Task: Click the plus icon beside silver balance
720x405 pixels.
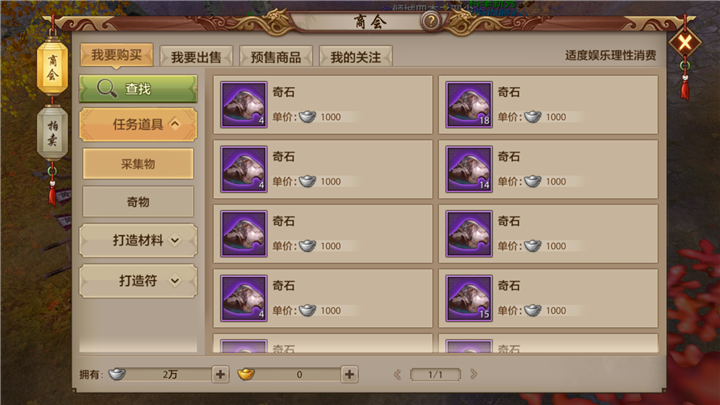Action: 220,374
